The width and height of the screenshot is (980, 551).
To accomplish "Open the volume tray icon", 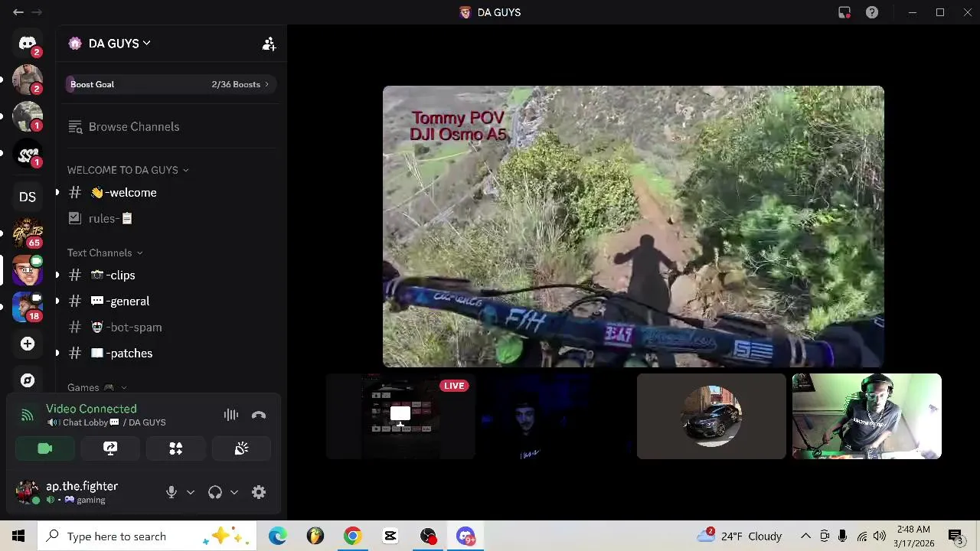I will point(880,536).
